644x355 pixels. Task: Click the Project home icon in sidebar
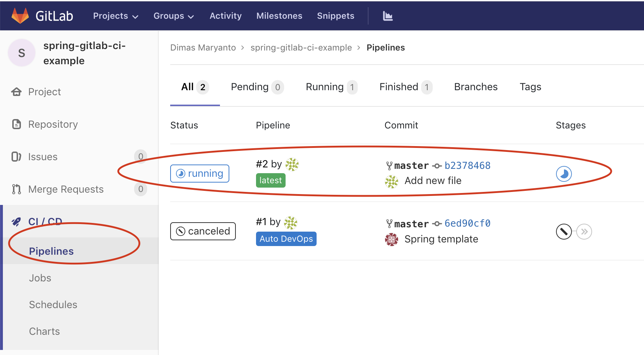[x=16, y=92]
